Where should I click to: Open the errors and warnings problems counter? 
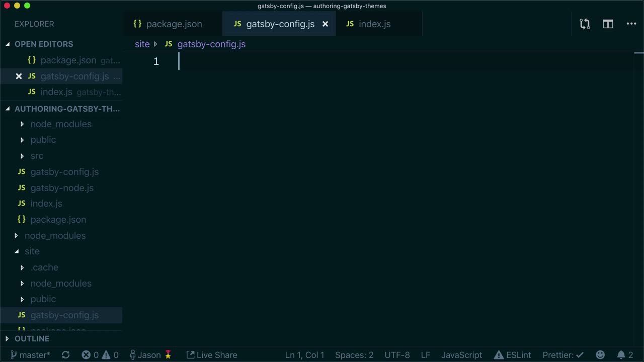tap(100, 355)
